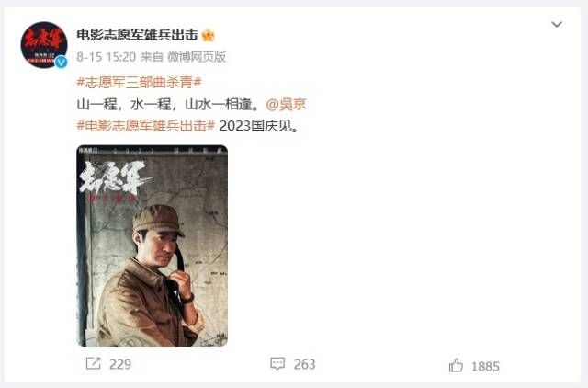
Task: Click the text 2023国庆见
Action: (259, 126)
